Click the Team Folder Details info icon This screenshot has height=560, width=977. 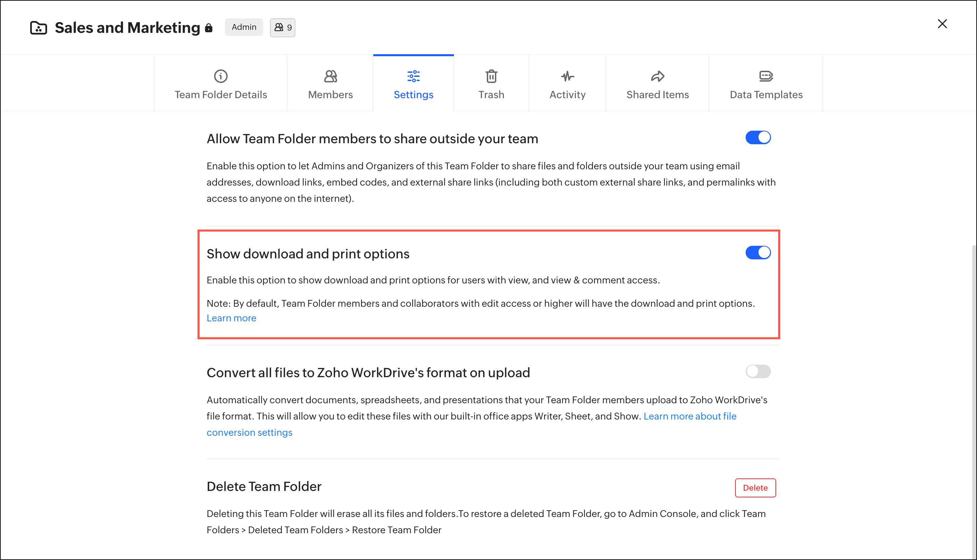coord(221,76)
